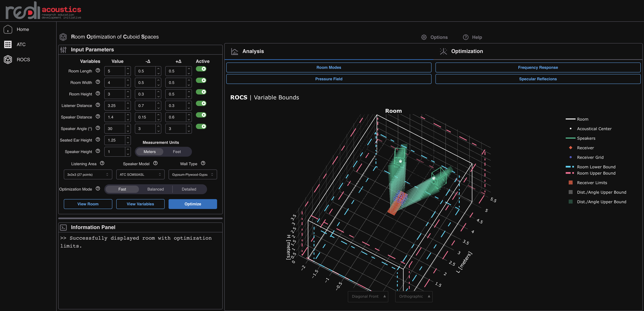Click help icon next to Optimization Mode
The height and width of the screenshot is (311, 644).
point(98,189)
